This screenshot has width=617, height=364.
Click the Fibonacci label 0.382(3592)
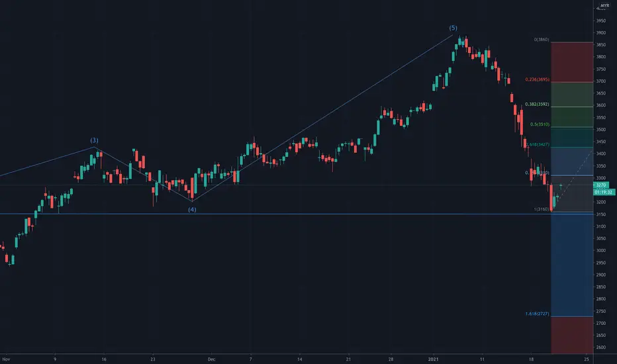click(x=537, y=105)
